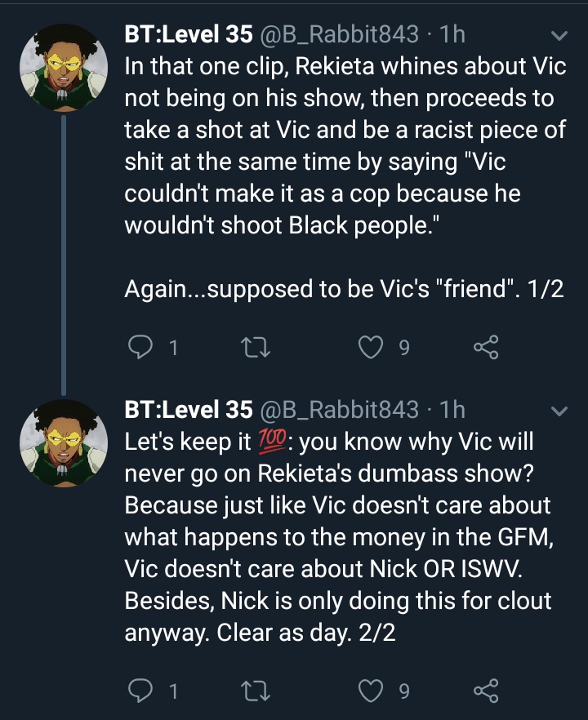588x720 pixels.
Task: Open the first tweet's profile avatar
Action: point(64,68)
